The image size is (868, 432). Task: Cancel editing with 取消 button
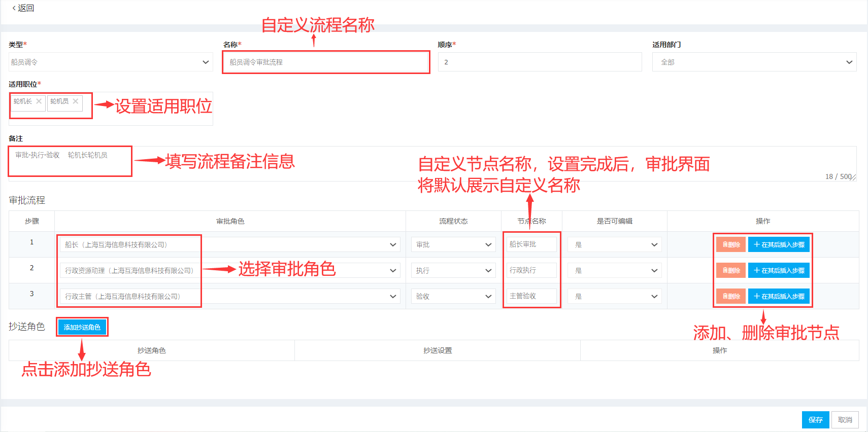coord(845,420)
